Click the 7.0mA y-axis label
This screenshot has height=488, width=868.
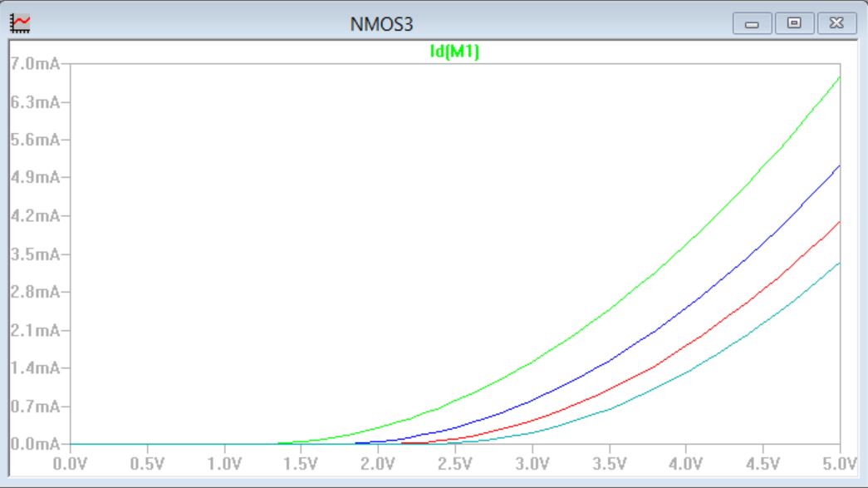point(36,64)
